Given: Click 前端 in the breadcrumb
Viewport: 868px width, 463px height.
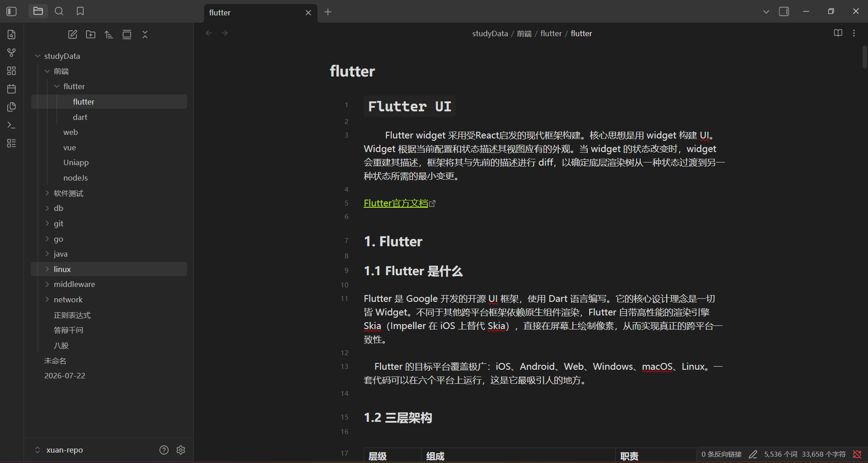Looking at the screenshot, I should (x=524, y=33).
